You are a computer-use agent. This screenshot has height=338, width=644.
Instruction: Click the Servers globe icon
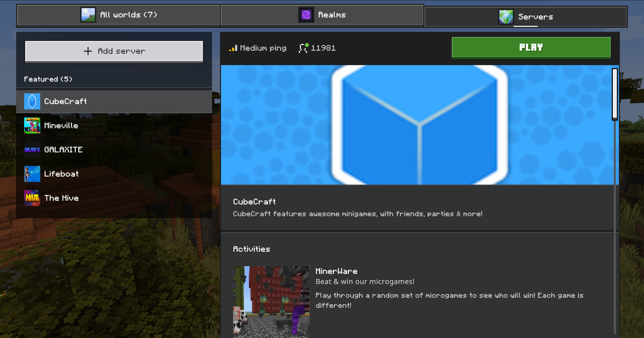click(506, 16)
